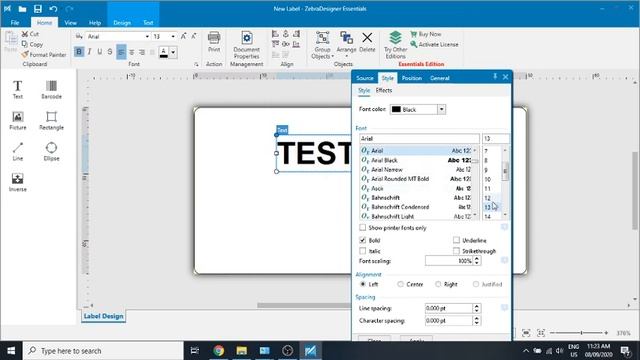Click Buy Now link
The height and width of the screenshot is (360, 640).
click(426, 34)
